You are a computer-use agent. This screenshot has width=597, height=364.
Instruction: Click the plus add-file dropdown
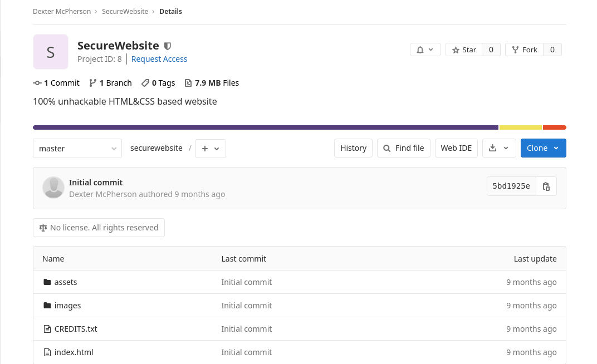211,149
